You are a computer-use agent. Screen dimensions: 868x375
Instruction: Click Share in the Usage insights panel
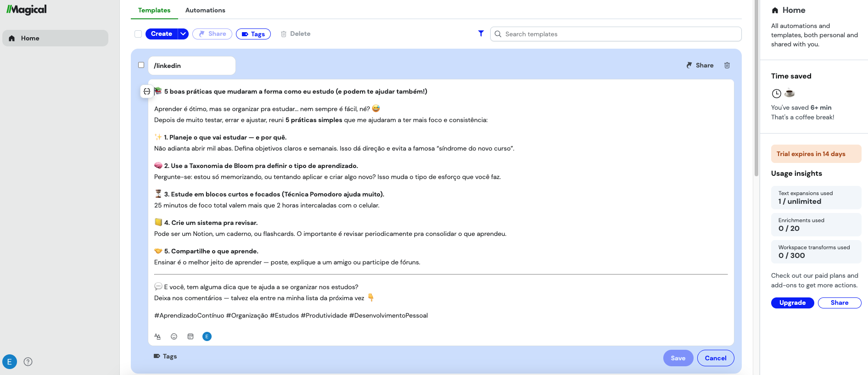pyautogui.click(x=840, y=303)
